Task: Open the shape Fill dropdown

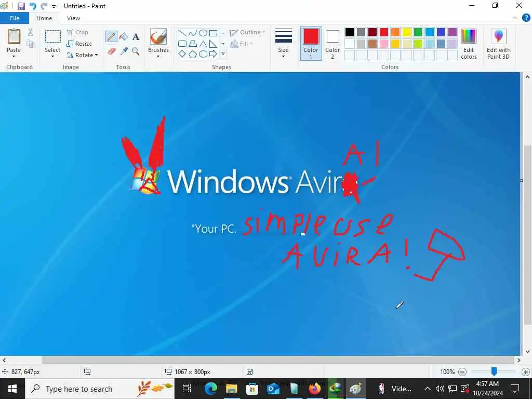Action: 242,44
